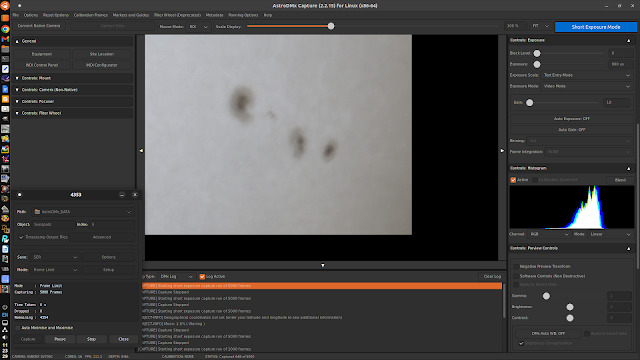
Task: Minimize the 4353 capture dialog
Action: click(x=122, y=195)
